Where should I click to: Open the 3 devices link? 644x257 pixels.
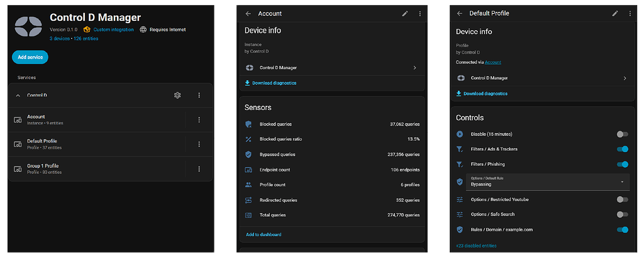[x=60, y=38]
